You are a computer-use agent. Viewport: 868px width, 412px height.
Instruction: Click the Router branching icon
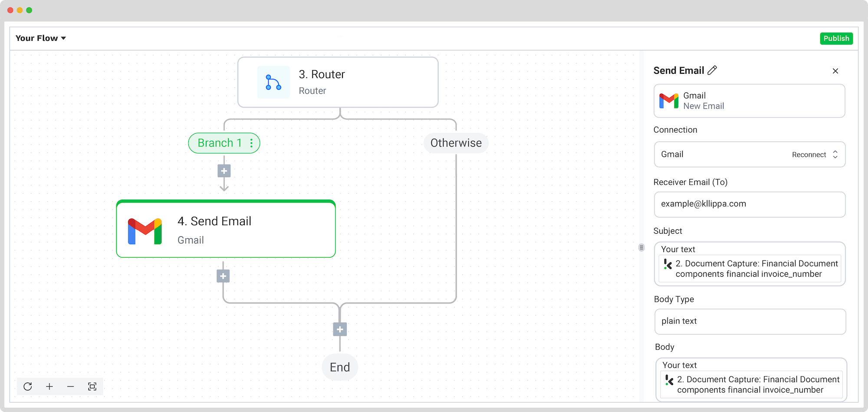[273, 82]
